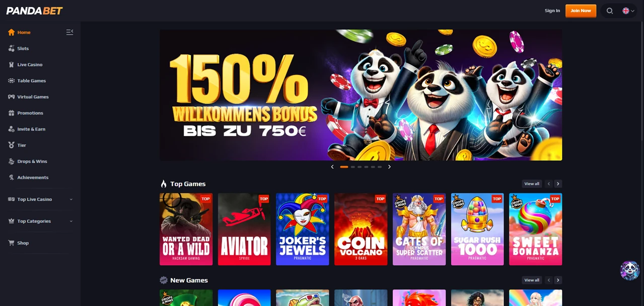Advance banner with next arrow
The image size is (644, 306).
[x=389, y=167]
